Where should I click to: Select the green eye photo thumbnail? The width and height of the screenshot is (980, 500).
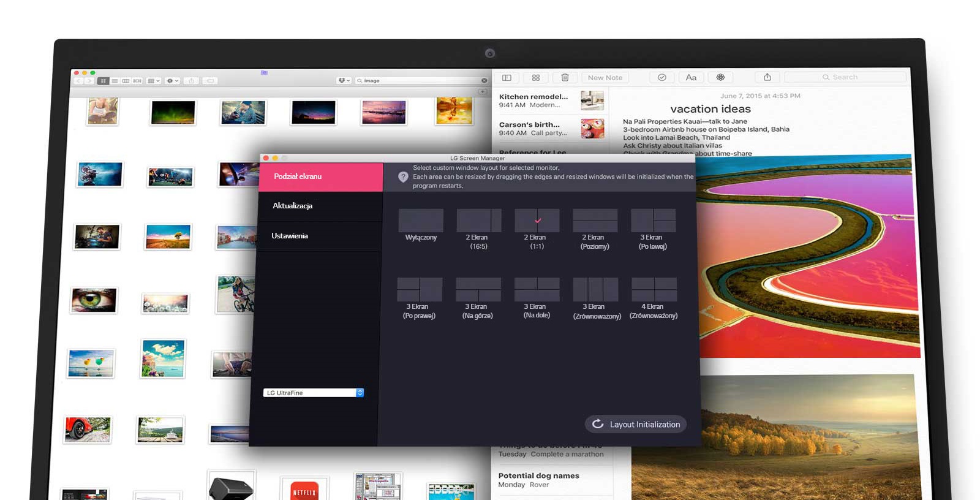click(94, 300)
